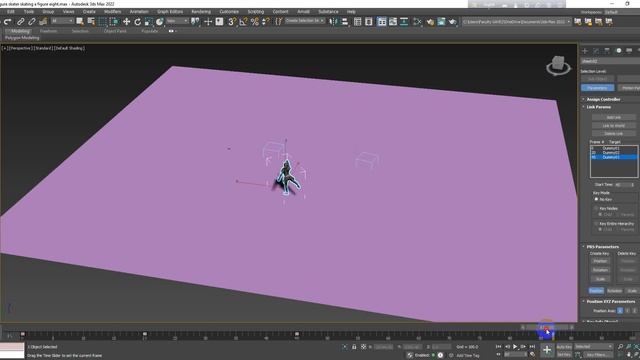Choose the Rectangular Selection Region icon
640x360 pixels.
(x=102, y=22)
